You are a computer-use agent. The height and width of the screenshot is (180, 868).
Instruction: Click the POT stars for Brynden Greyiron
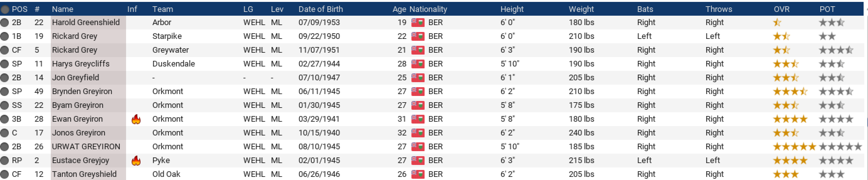[x=836, y=92]
